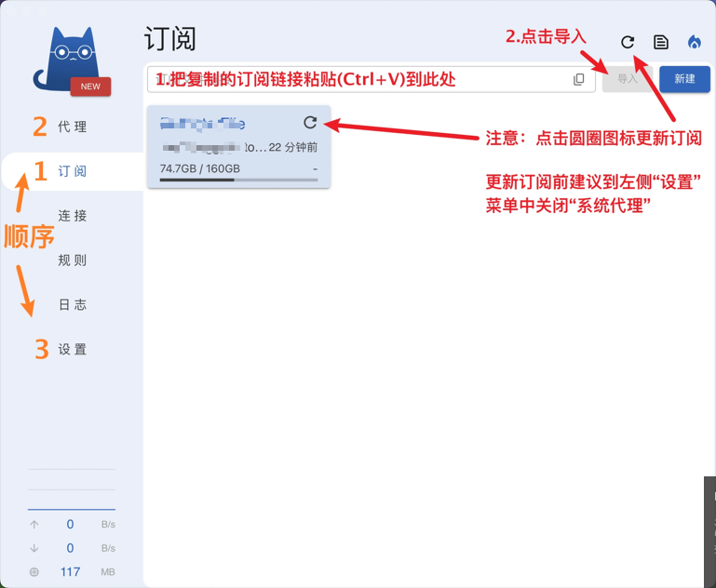Refresh all subscriptions with top circular arrow
The width and height of the screenshot is (716, 588).
[628, 42]
